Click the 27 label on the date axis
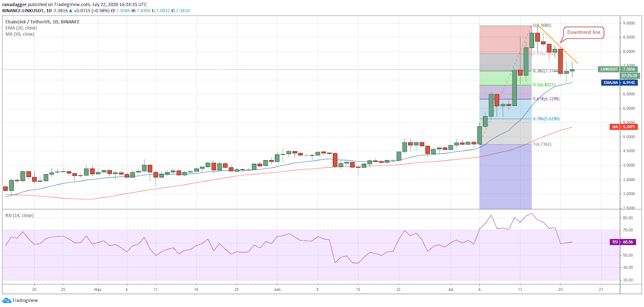Image resolution: width=644 pixels, height=307 pixels. click(x=601, y=289)
